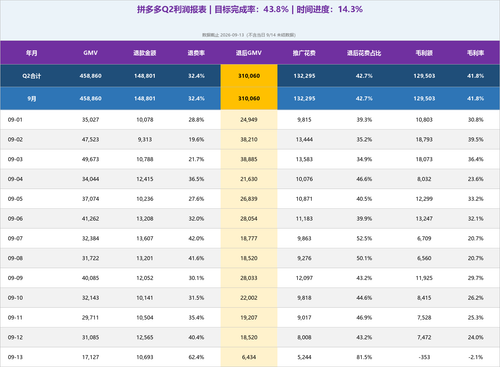Click the small gray data cutoff note
Viewport: 500px width, 367px height.
[249, 35]
